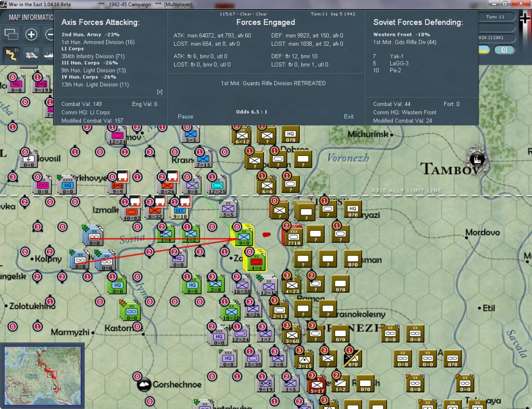The width and height of the screenshot is (532, 409).
Task: Select the 8=26 infantry unit
Action: pos(168,186)
